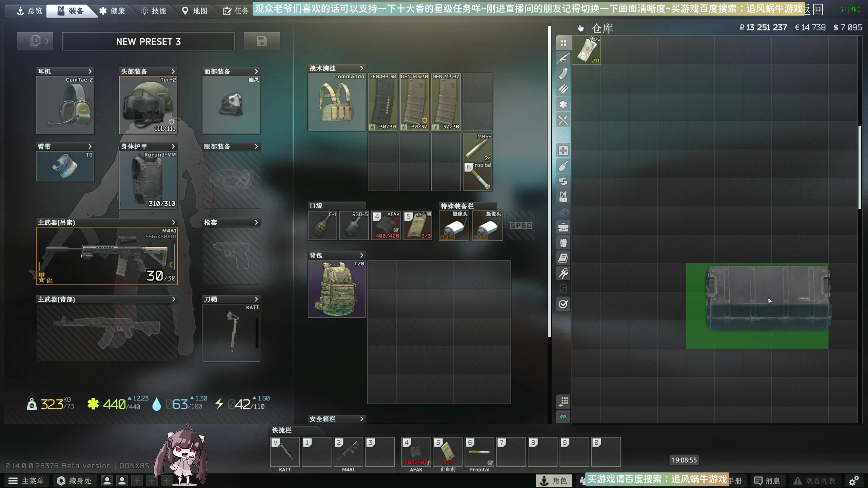The image size is (868, 488).
Task: Click the stash vertical scrollbar
Action: point(860,167)
